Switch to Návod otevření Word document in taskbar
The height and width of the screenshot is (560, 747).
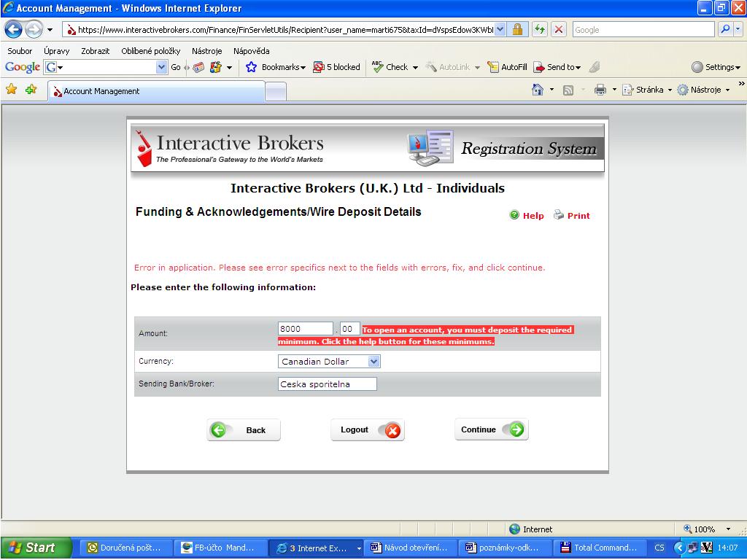click(409, 548)
